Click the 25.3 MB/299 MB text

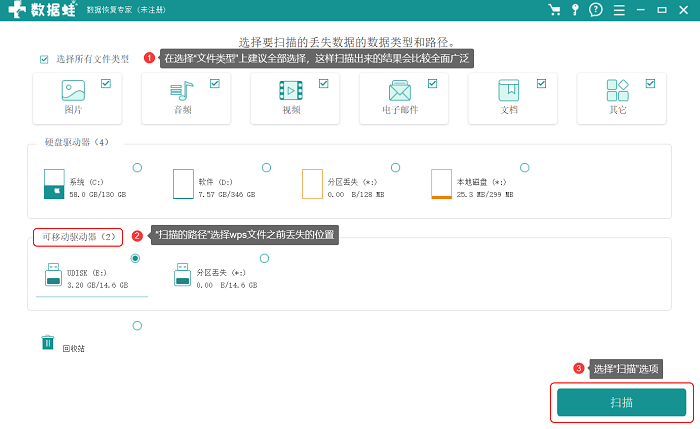click(485, 195)
